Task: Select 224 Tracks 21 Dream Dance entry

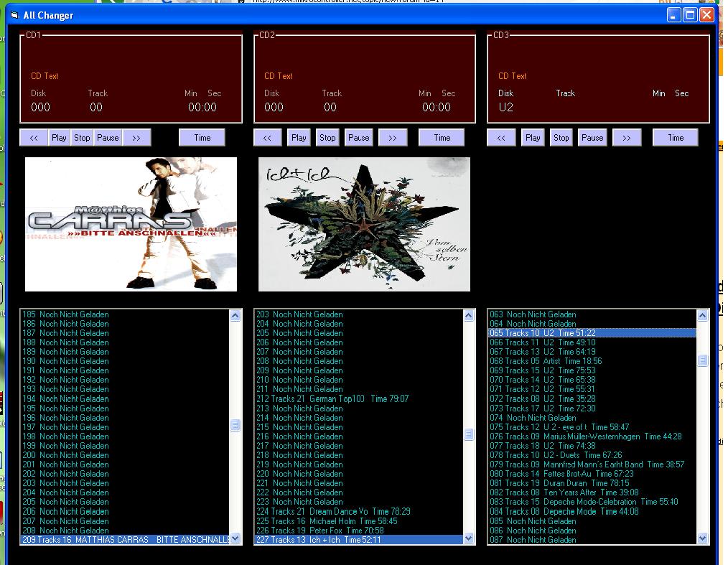Action: coord(359,511)
